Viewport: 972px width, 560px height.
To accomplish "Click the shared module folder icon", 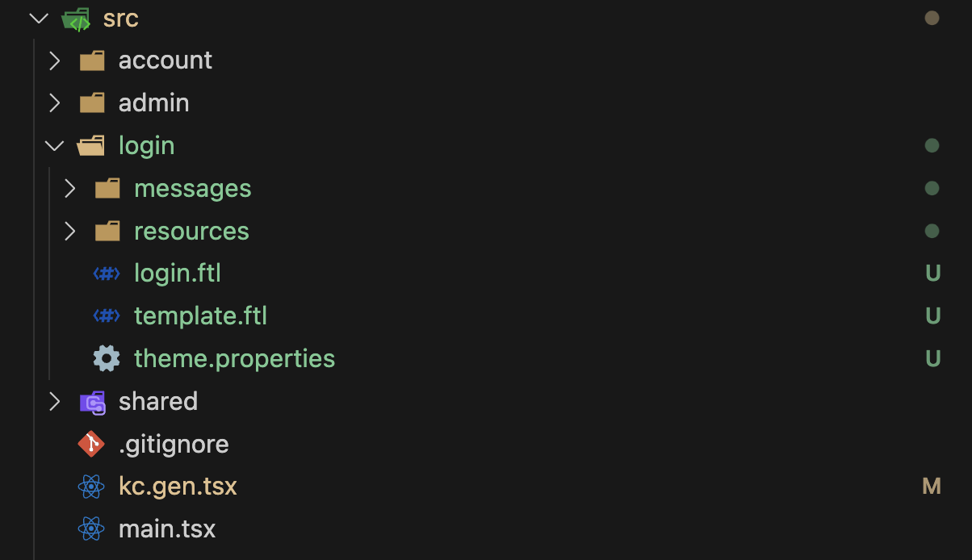I will point(90,401).
